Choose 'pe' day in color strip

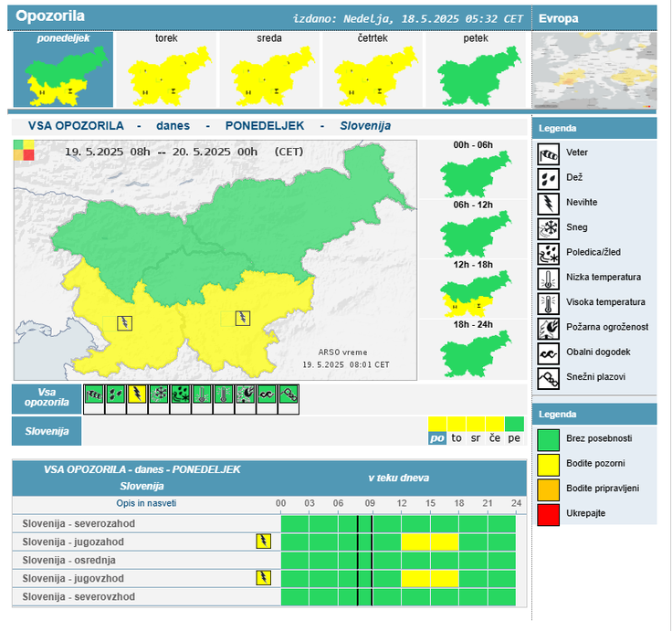[x=514, y=431]
